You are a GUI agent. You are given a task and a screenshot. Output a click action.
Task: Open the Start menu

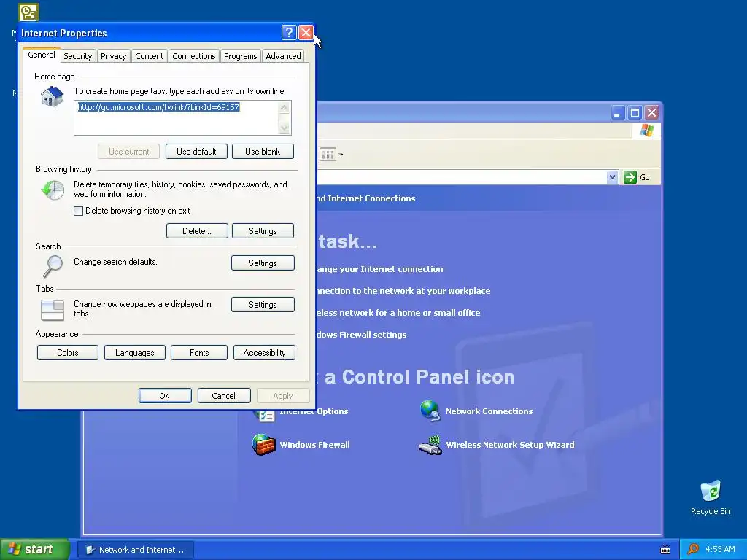[x=35, y=549]
